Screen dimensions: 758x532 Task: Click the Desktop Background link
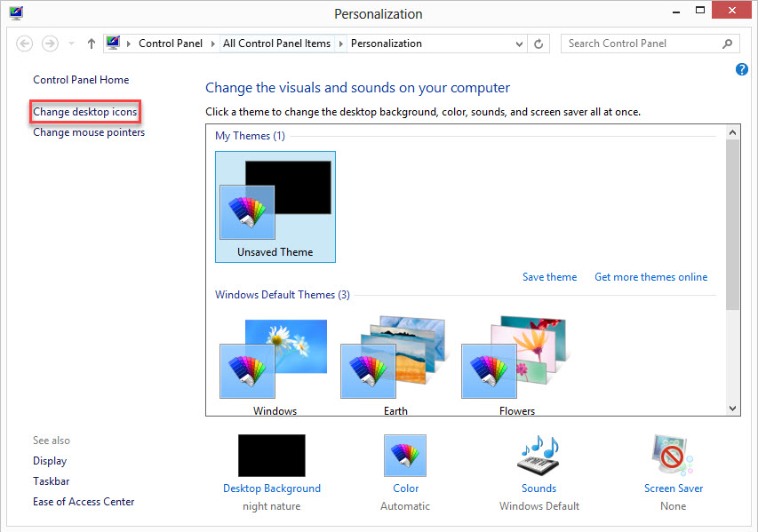coord(272,488)
